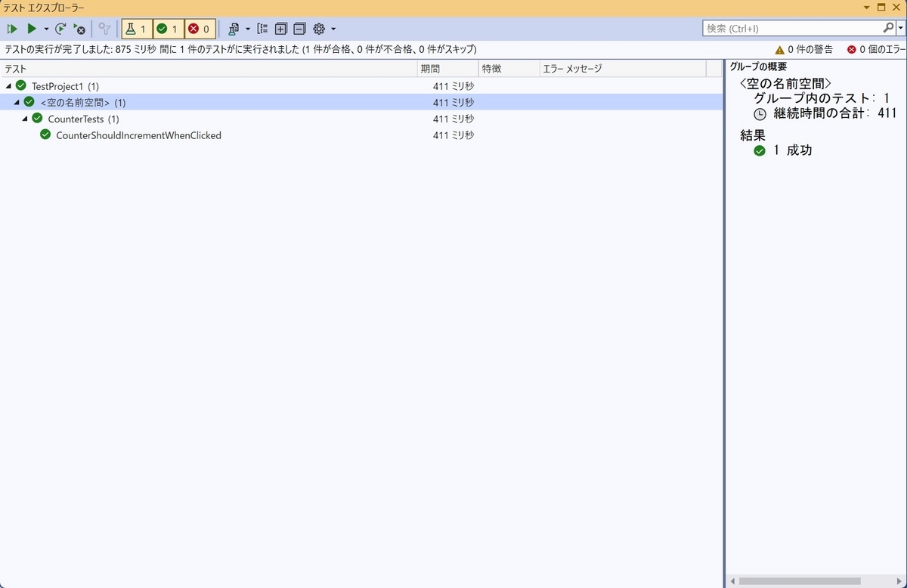This screenshot has height=588, width=907.
Task: Expand all tests with plus icon
Action: coord(281,29)
